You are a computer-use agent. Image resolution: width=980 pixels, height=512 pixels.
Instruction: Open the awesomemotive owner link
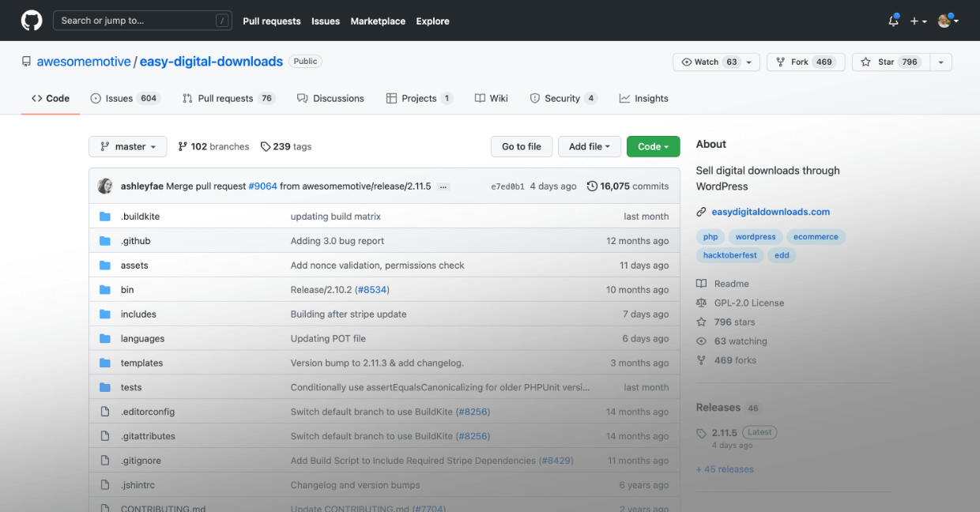(x=85, y=62)
